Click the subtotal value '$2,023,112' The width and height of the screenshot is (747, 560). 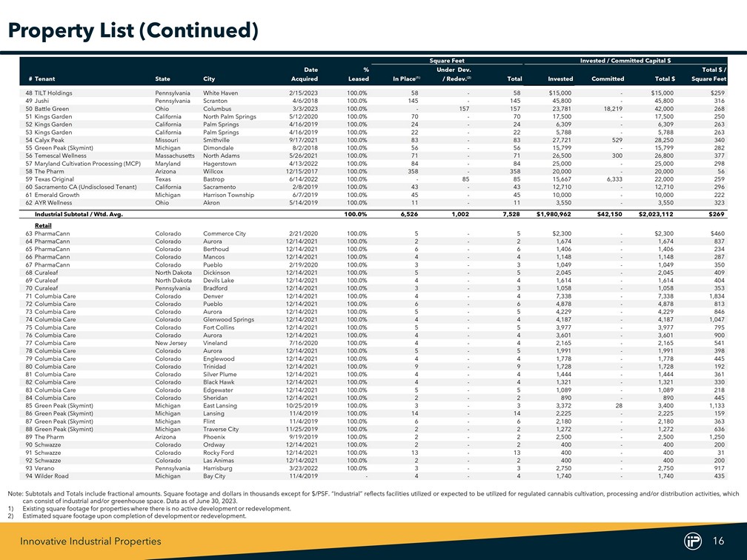[x=656, y=214]
